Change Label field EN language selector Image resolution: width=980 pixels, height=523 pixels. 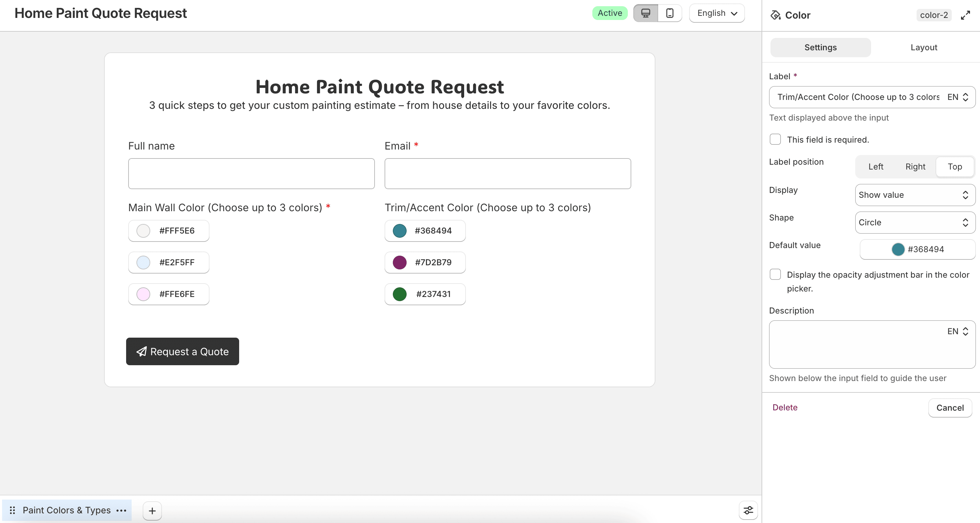click(958, 97)
